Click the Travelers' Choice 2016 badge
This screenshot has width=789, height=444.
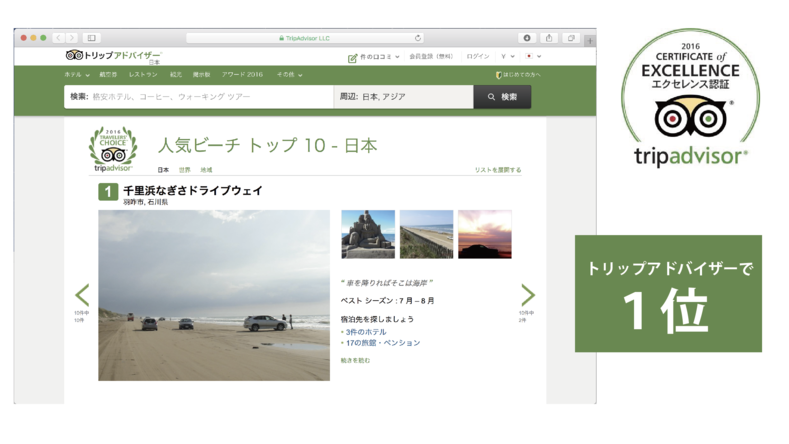113,150
